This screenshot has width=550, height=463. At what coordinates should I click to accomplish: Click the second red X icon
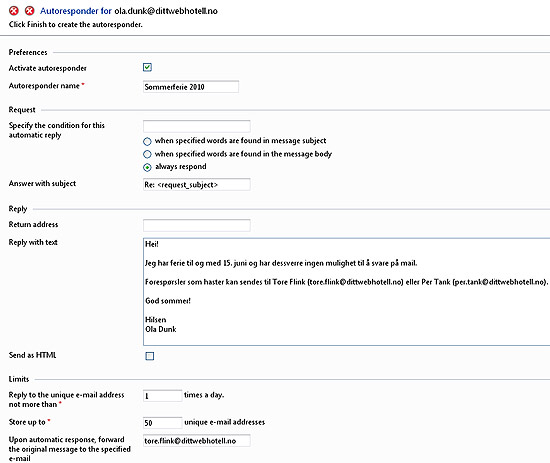pyautogui.click(x=29, y=11)
